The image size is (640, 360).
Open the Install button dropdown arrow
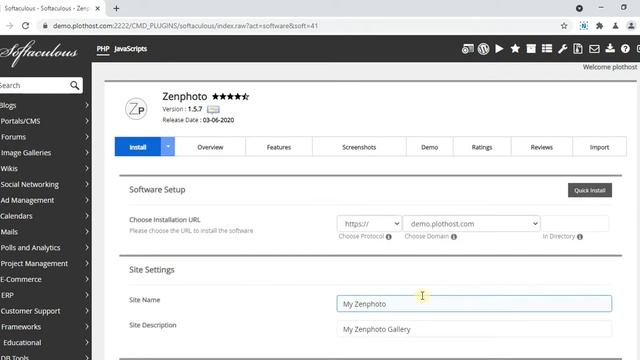[168, 147]
